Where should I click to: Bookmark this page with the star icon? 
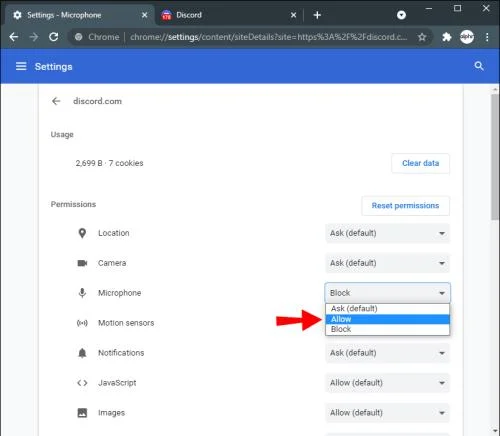tap(422, 37)
